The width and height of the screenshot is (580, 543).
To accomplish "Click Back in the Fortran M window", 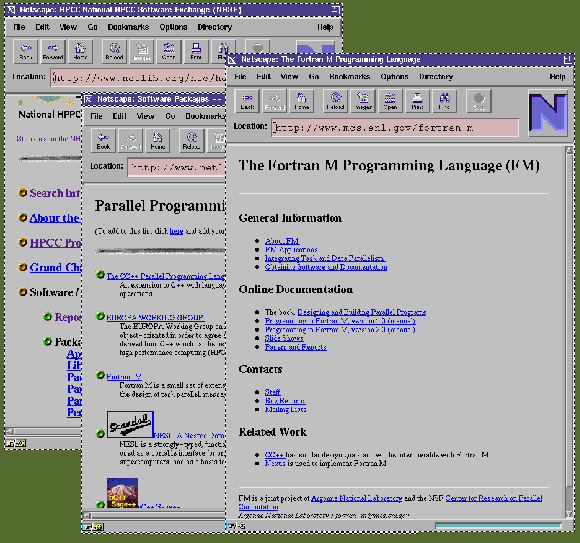I will click(247, 101).
